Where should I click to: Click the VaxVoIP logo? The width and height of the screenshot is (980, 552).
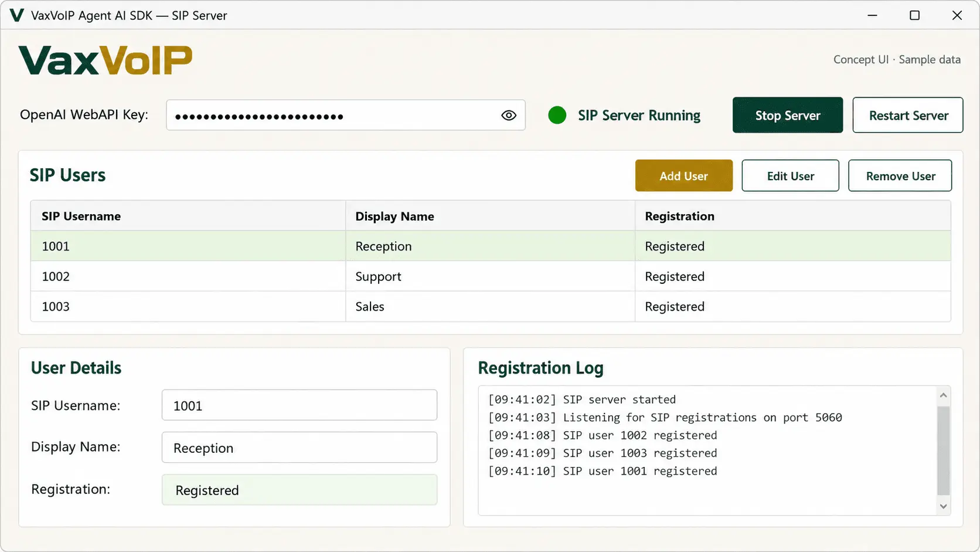[x=106, y=60]
